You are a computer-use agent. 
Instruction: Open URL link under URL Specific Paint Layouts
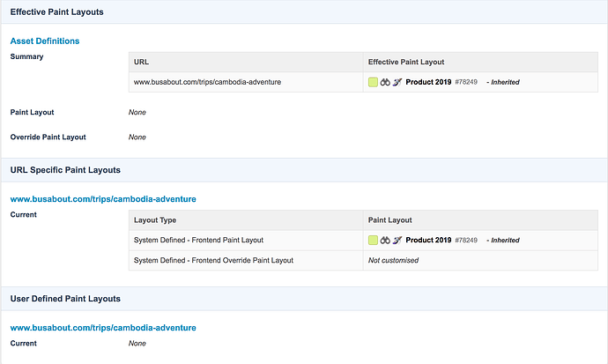103,199
